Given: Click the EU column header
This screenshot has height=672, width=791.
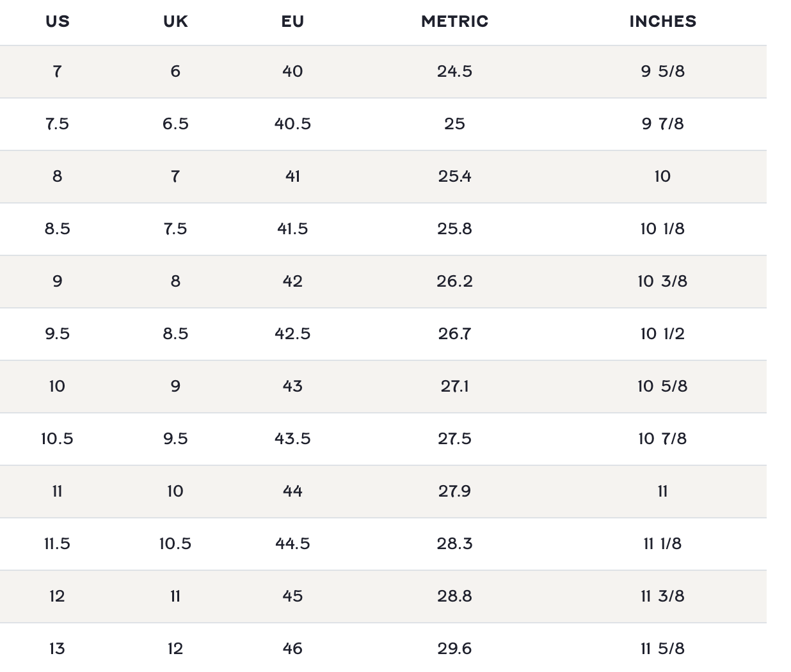Looking at the screenshot, I should (292, 21).
